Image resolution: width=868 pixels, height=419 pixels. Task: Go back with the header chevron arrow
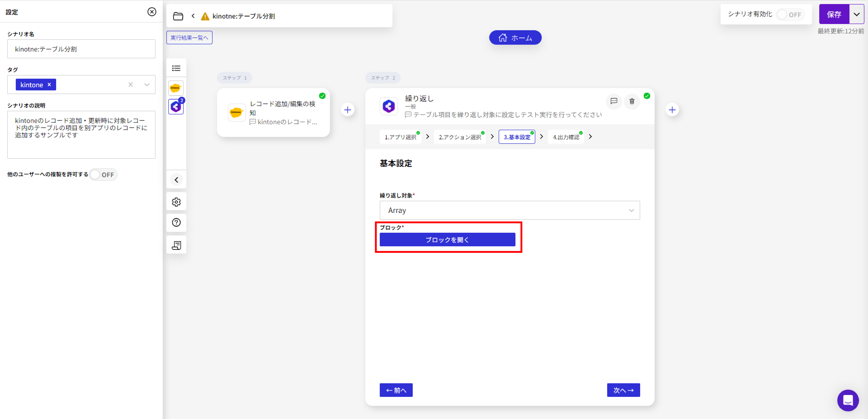[x=193, y=16]
